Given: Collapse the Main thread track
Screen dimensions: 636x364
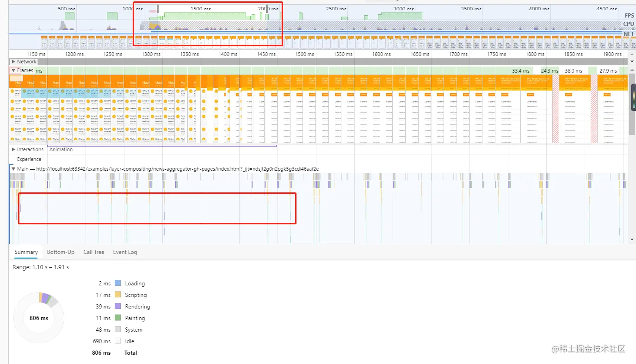Looking at the screenshot, I should click(x=13, y=169).
